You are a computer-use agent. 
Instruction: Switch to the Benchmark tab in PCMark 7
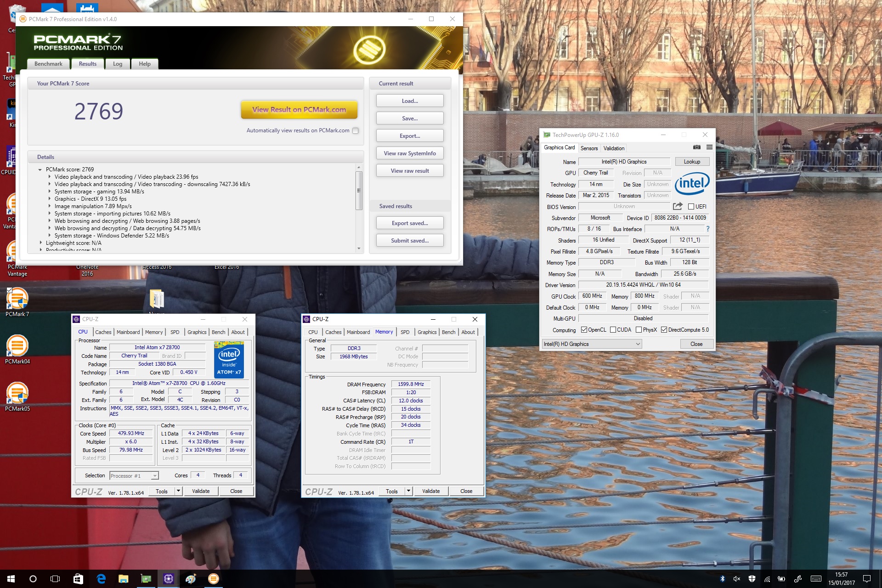[x=48, y=64]
